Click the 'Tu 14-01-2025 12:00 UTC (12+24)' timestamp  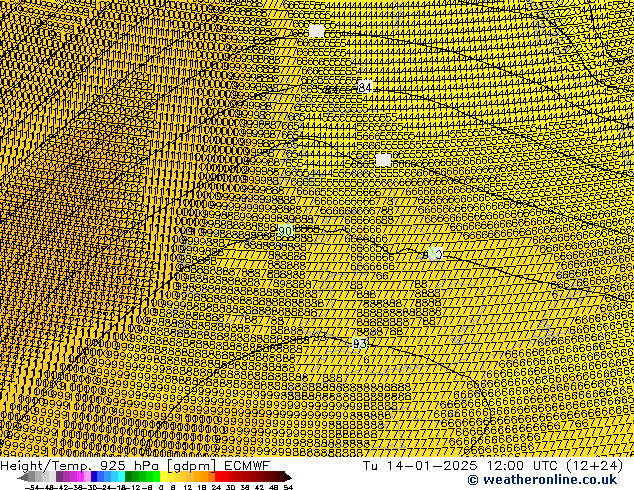coord(493,465)
